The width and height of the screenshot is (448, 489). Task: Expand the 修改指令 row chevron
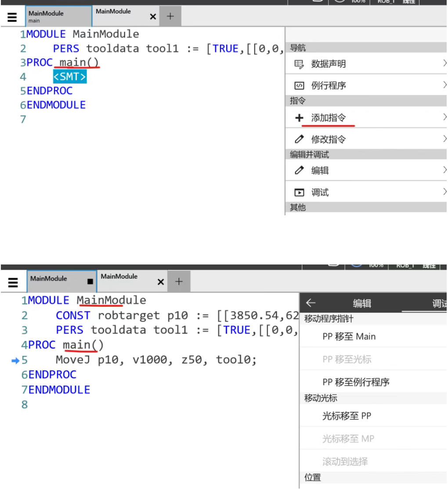444,139
